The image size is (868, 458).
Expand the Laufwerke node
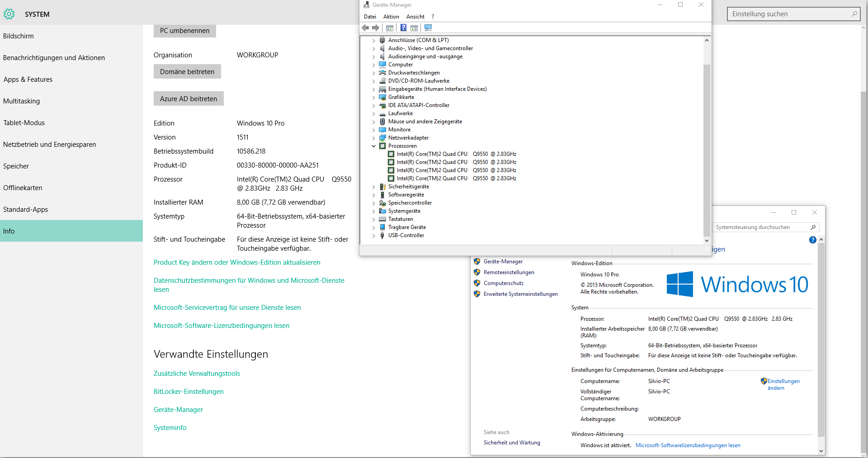(373, 114)
